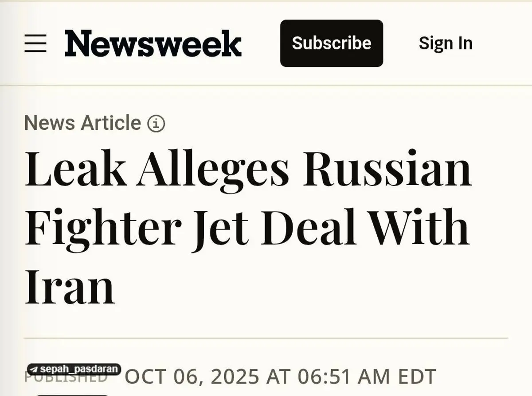The width and height of the screenshot is (532, 396).
Task: Click the word "Russian" in the headline
Action: click(387, 170)
